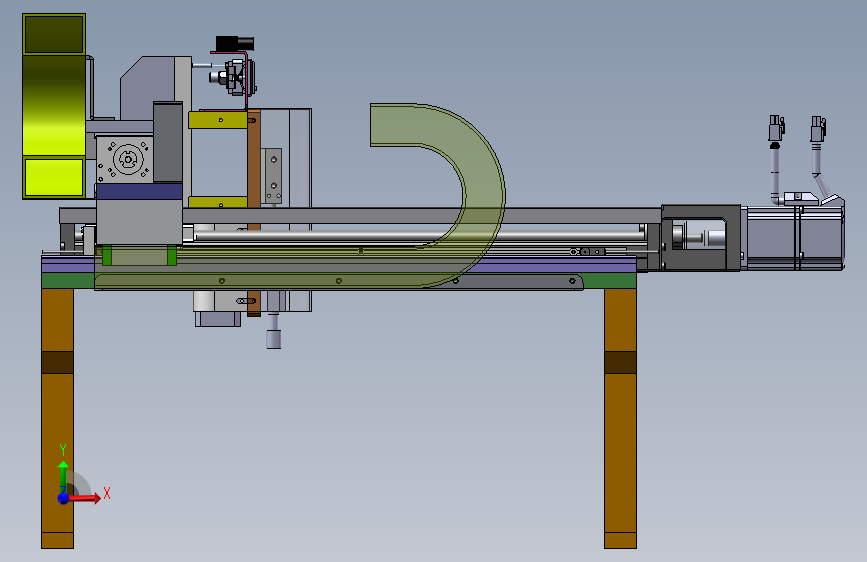The width and height of the screenshot is (867, 562).
Task: Select the gray slider carriage block
Action: (139, 222)
